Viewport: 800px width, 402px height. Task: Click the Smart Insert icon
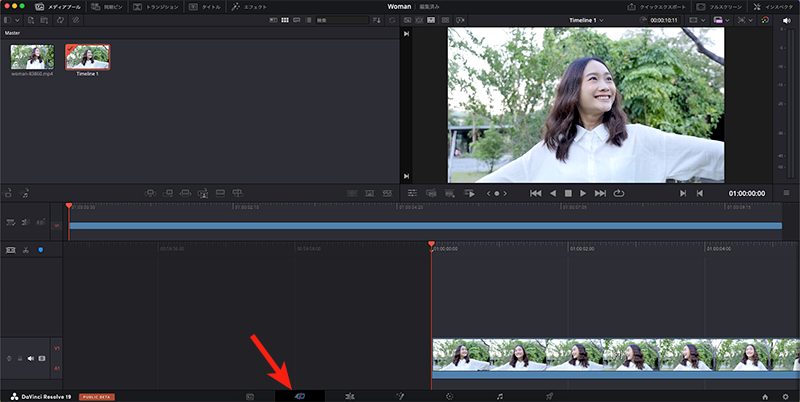coord(150,193)
